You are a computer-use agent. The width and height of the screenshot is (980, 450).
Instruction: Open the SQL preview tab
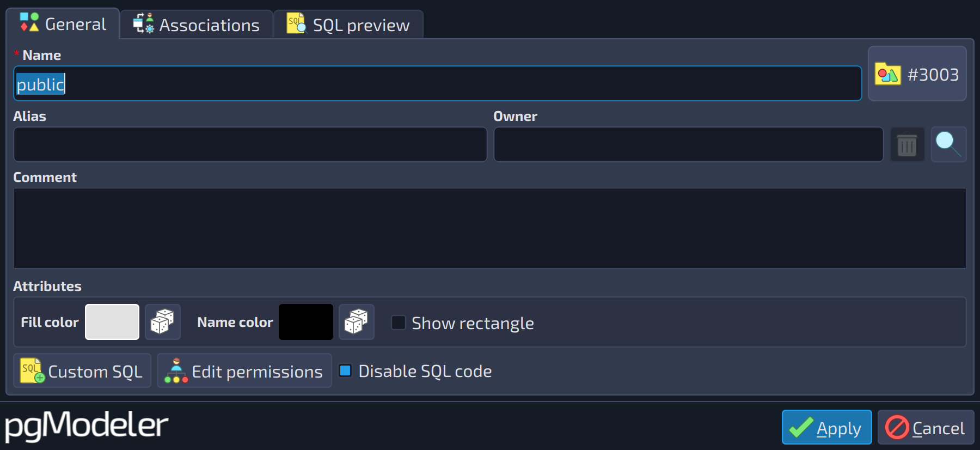pyautogui.click(x=348, y=25)
